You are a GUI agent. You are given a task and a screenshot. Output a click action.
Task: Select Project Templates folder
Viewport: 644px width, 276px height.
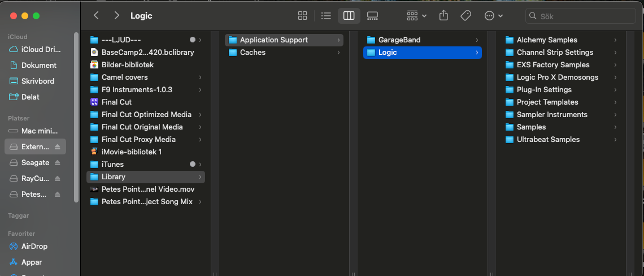(x=547, y=102)
